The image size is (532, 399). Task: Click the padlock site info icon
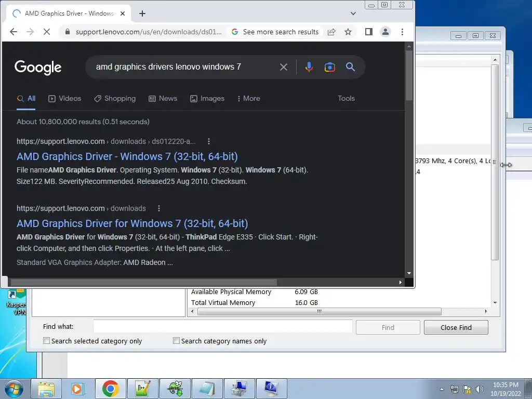coord(68,32)
